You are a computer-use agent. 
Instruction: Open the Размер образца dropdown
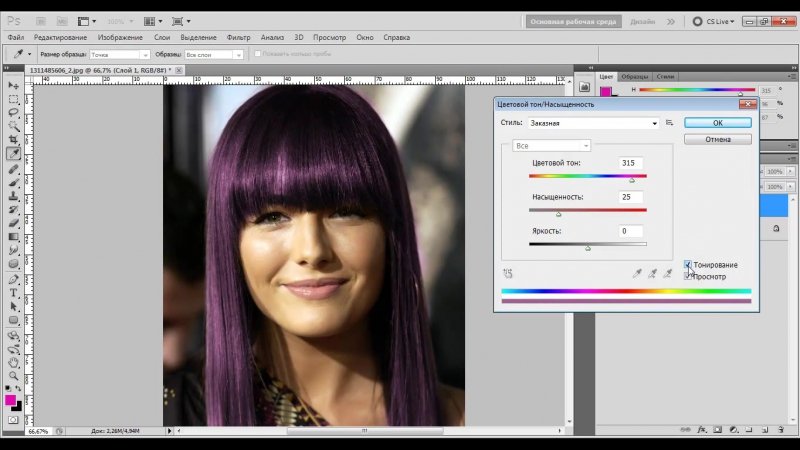119,54
